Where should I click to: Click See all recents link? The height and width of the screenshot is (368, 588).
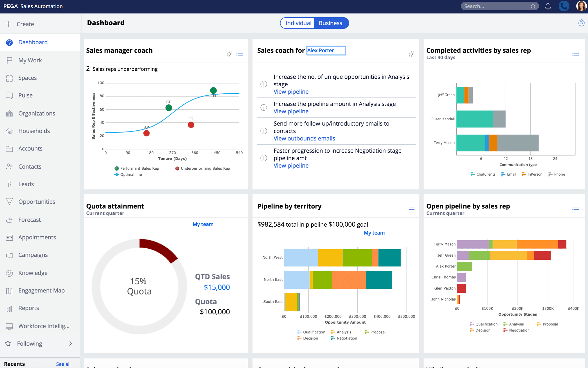click(63, 364)
